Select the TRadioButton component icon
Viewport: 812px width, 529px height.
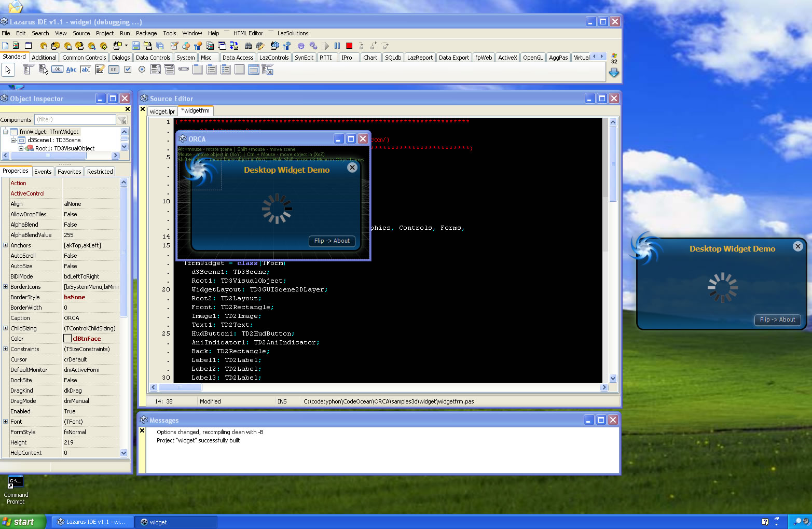click(x=142, y=69)
